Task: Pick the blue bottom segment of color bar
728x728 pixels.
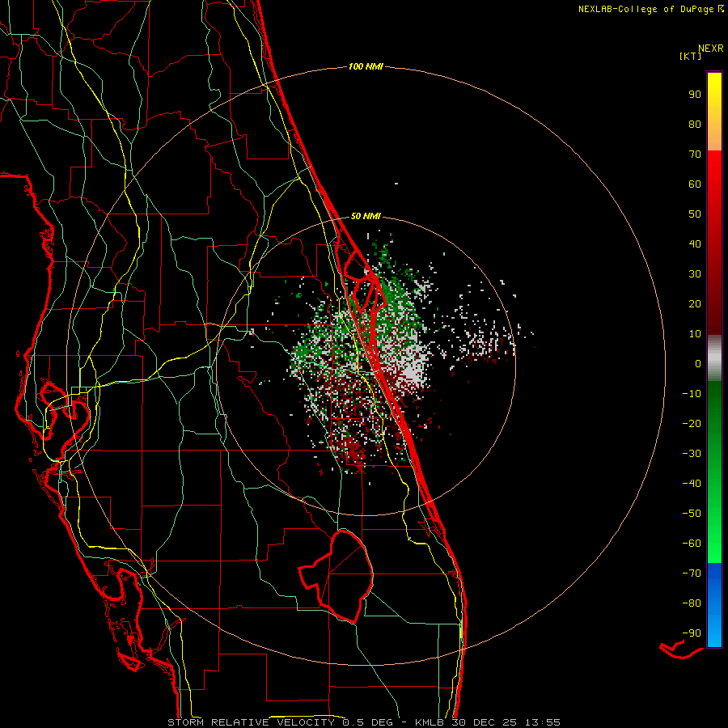Action: (x=714, y=605)
